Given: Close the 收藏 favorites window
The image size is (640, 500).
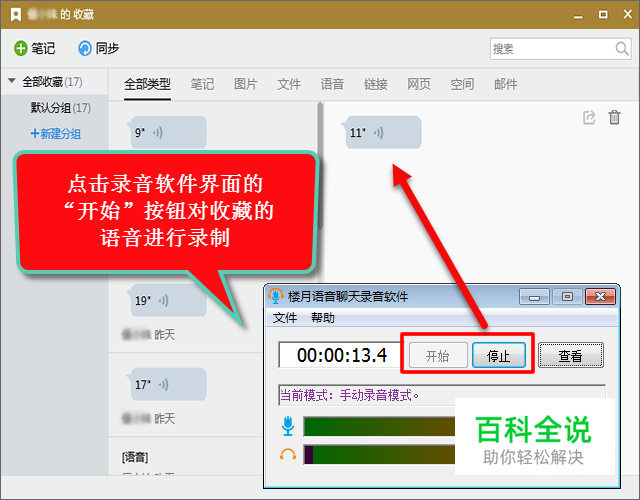Looking at the screenshot, I should 628,14.
